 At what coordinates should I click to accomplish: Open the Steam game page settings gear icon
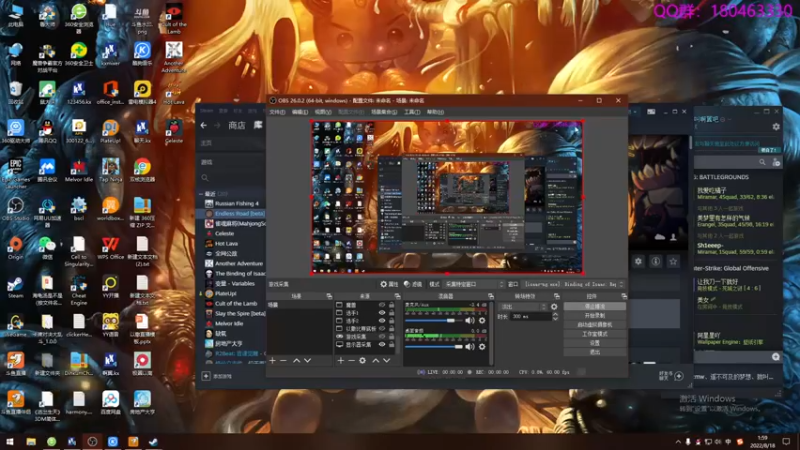pos(638,261)
